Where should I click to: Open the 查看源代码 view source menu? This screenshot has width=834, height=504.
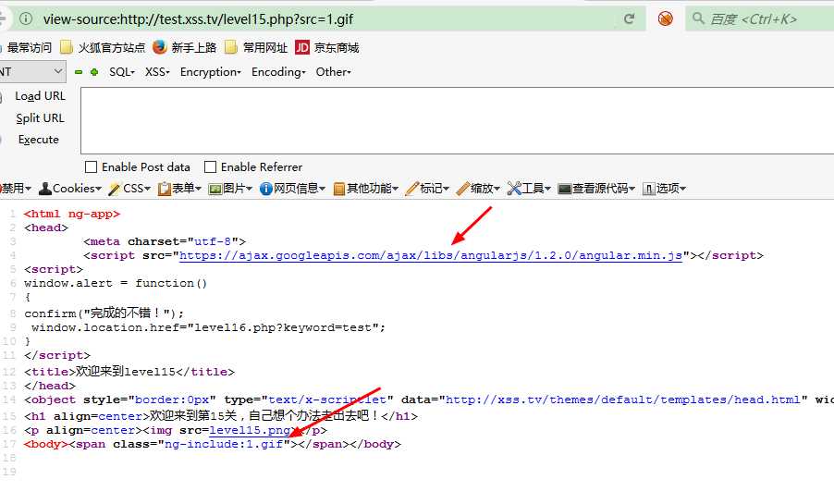click(x=596, y=189)
